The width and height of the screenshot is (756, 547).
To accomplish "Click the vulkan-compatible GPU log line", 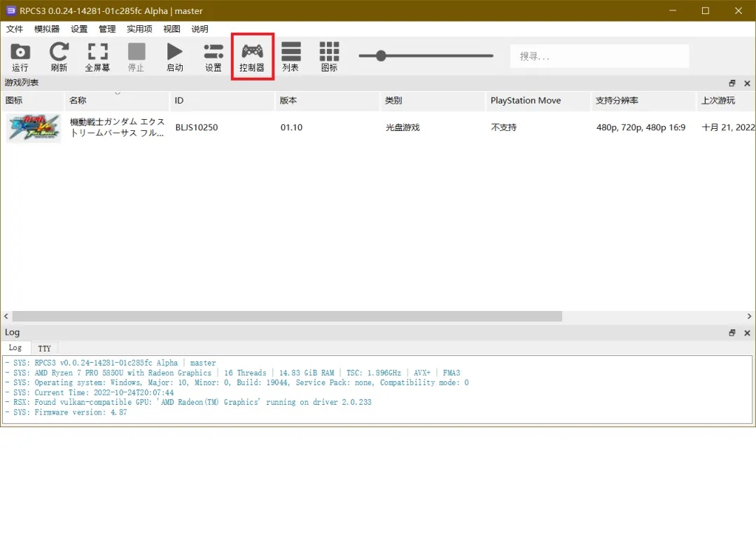I will click(x=188, y=402).
